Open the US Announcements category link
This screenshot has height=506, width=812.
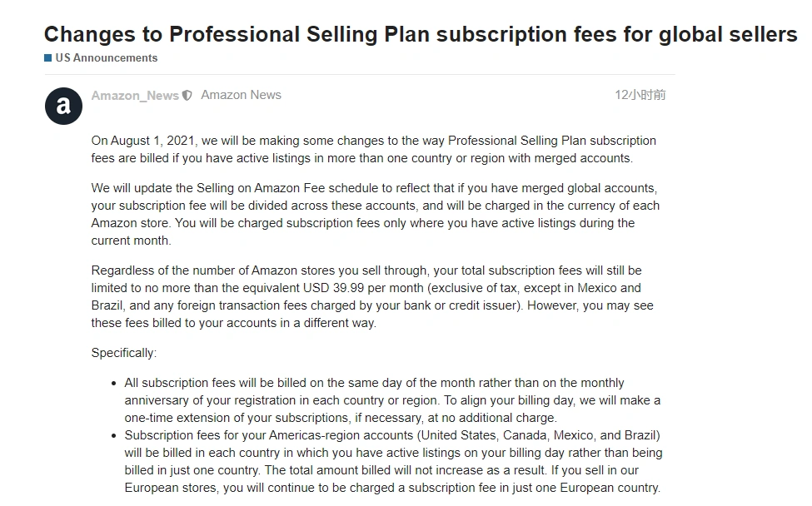click(x=106, y=58)
